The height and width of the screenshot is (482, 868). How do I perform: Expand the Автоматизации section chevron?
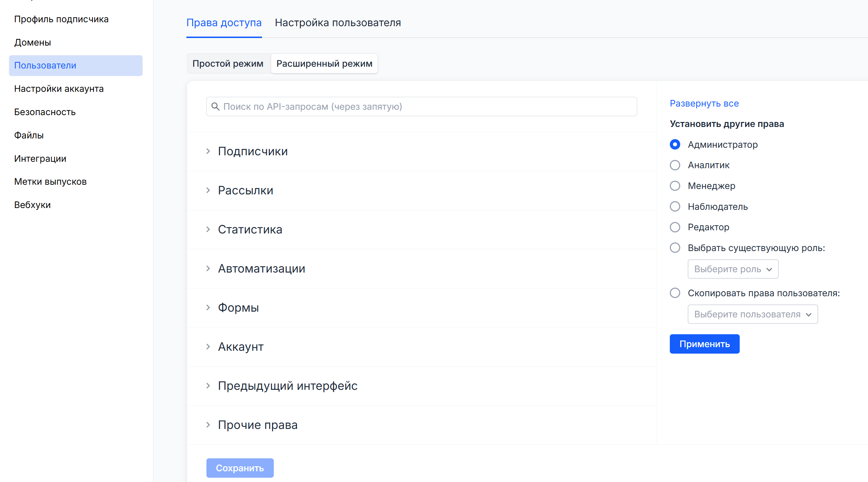[x=208, y=269]
